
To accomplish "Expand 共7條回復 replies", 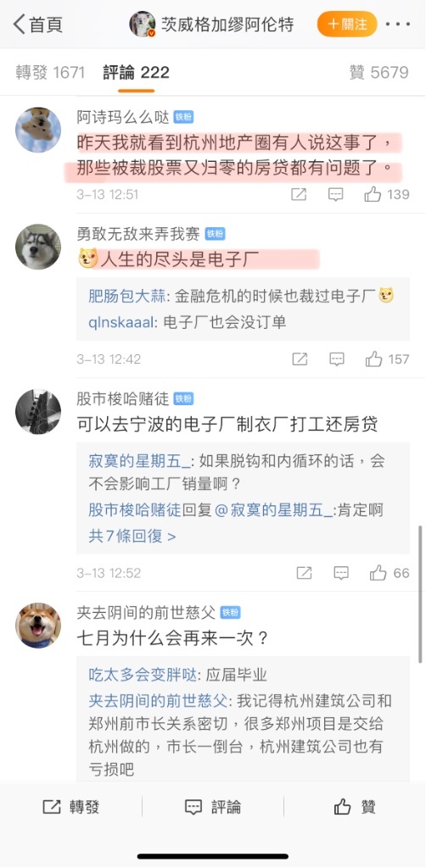I will coord(132,537).
